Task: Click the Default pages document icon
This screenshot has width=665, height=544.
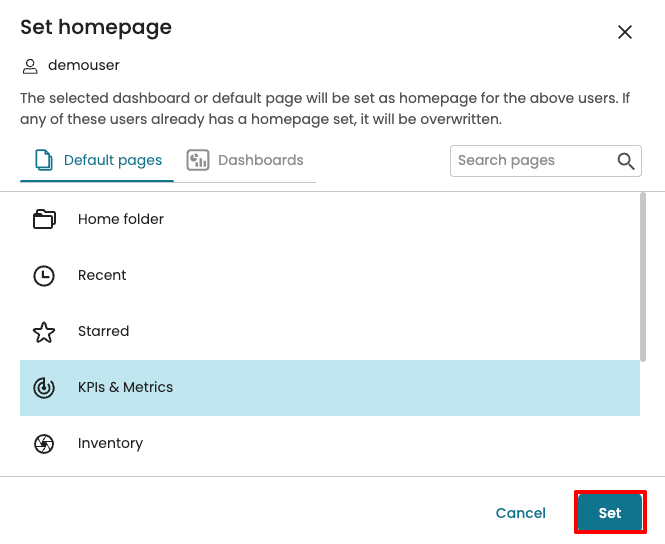Action: click(44, 160)
